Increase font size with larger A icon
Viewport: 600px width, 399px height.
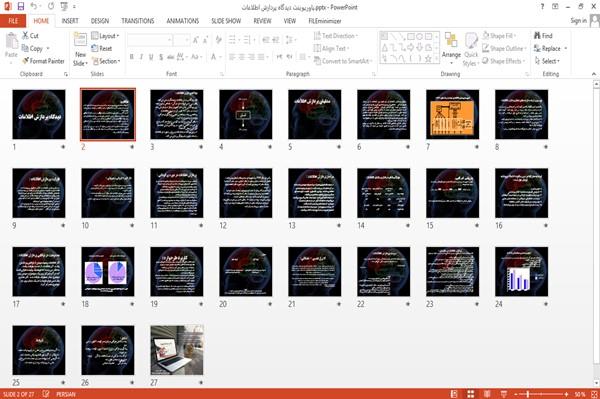click(196, 40)
